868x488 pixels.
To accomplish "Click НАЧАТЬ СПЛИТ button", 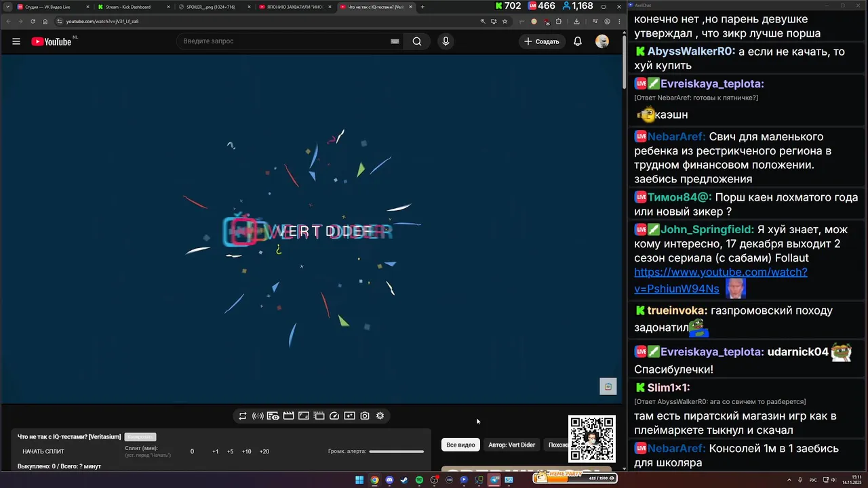I will pyautogui.click(x=43, y=451).
